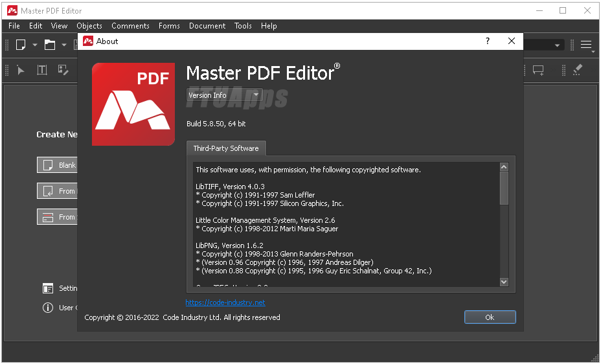
Task: Select the Third-Party Software tab
Action: point(226,148)
